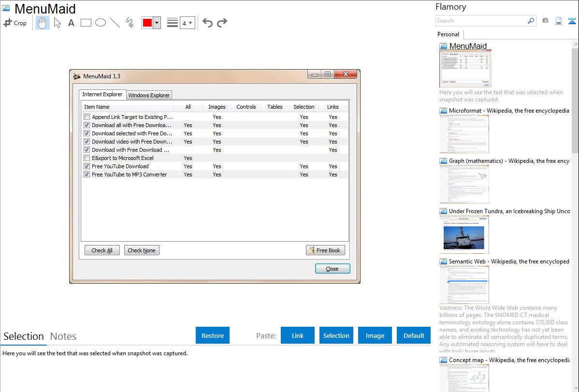
Task: Toggle Append Link Target to Existing checkbox
Action: point(87,117)
